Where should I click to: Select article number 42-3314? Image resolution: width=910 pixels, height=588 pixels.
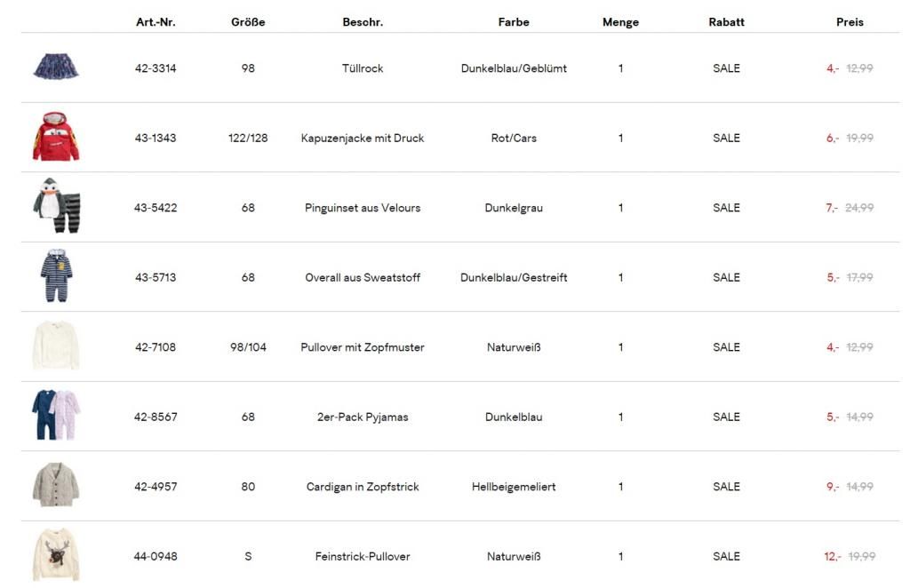156,68
